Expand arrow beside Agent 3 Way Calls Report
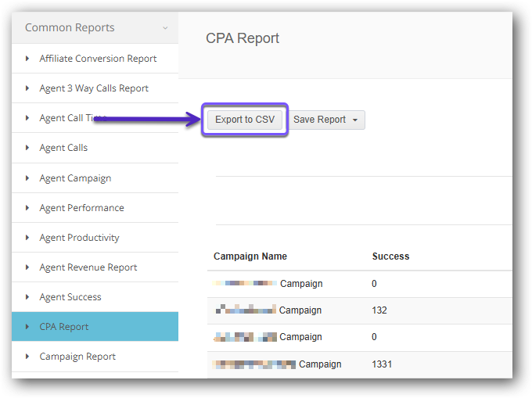Screen dimensions: 532x398 pos(27,88)
